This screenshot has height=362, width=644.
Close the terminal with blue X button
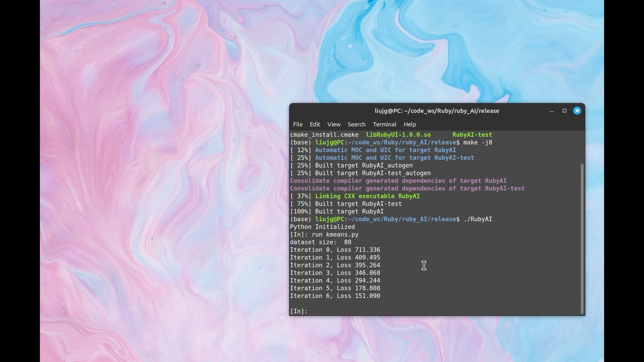coord(577,111)
